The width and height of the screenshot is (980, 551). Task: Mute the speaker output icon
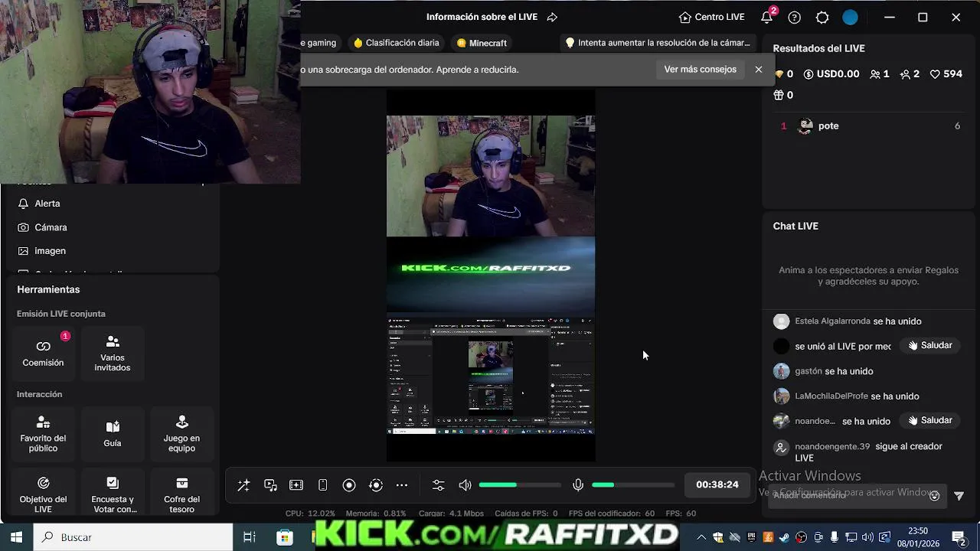pos(465,485)
